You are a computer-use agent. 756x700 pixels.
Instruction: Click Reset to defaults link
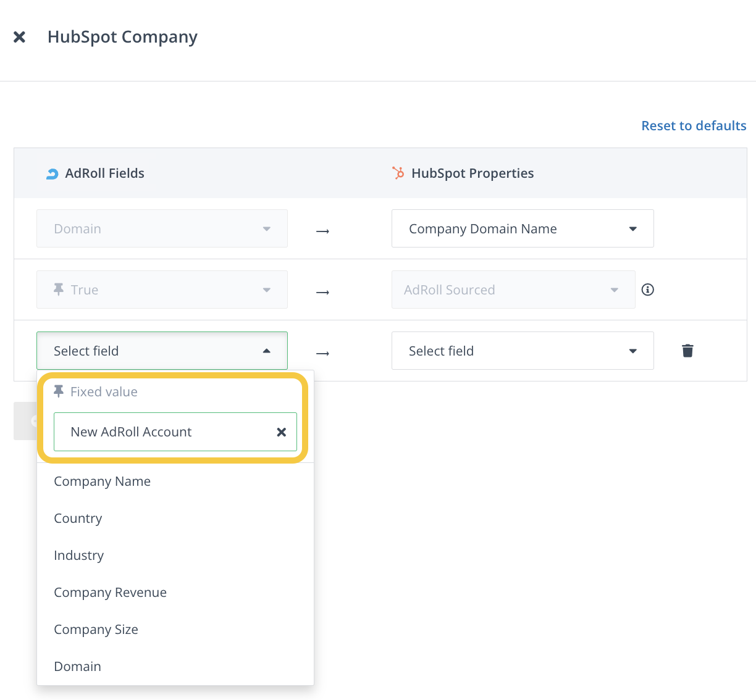694,126
